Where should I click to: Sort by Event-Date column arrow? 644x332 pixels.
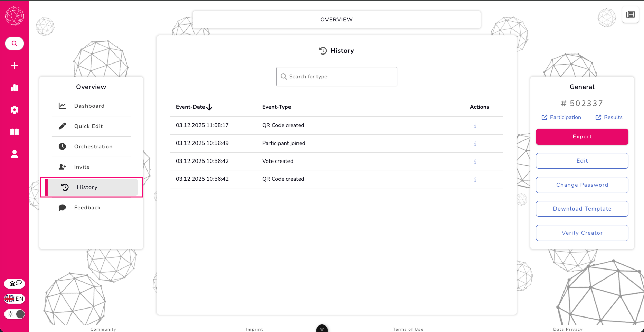pyautogui.click(x=209, y=107)
